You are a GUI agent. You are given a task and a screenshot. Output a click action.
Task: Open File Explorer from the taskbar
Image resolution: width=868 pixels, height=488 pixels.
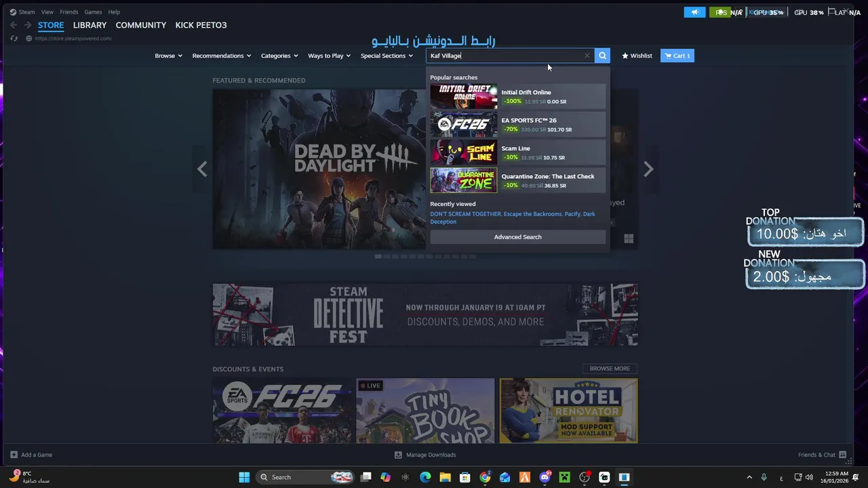[x=445, y=477]
